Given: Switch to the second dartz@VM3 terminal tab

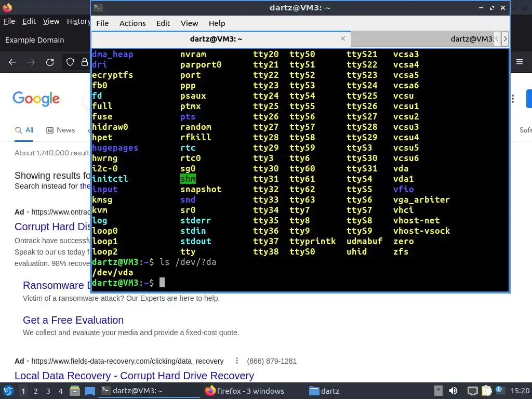Looking at the screenshot, I should [x=422, y=39].
